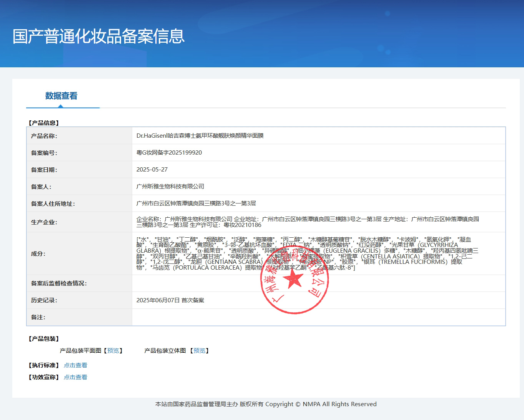
Task: Click filing number 粤G妆网备字2025199920
Action: pos(169,153)
